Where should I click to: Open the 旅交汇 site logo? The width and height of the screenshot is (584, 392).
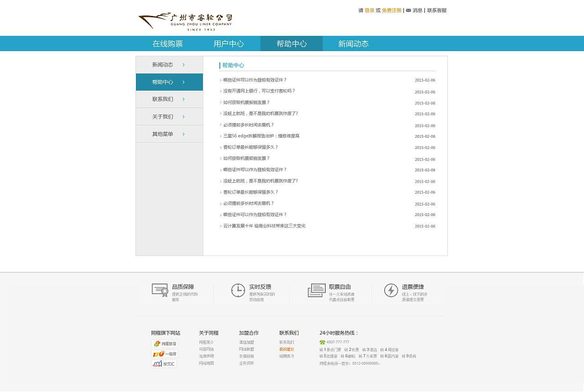pyautogui.click(x=164, y=364)
